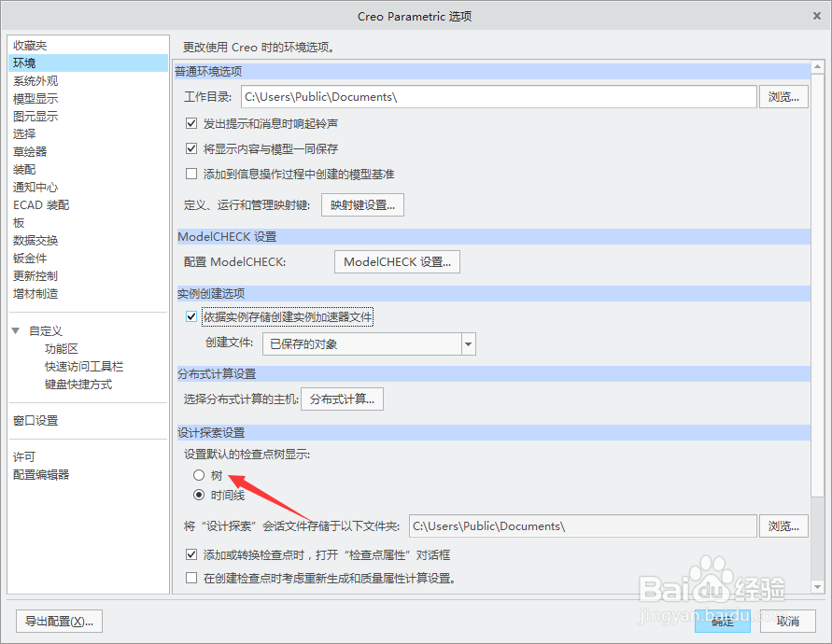This screenshot has width=832, height=644.
Task: Toggle 发出提示和消息时响起铃声 checkbox
Action: coord(191,123)
